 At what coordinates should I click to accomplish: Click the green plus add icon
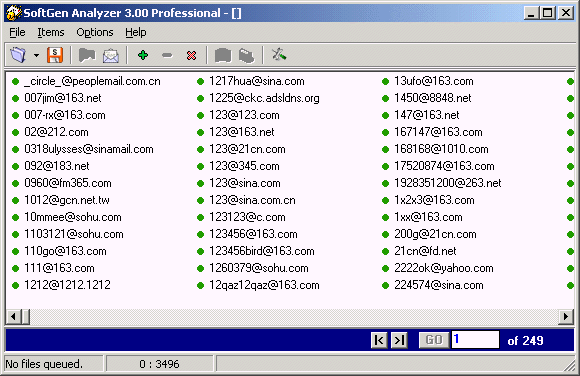143,56
